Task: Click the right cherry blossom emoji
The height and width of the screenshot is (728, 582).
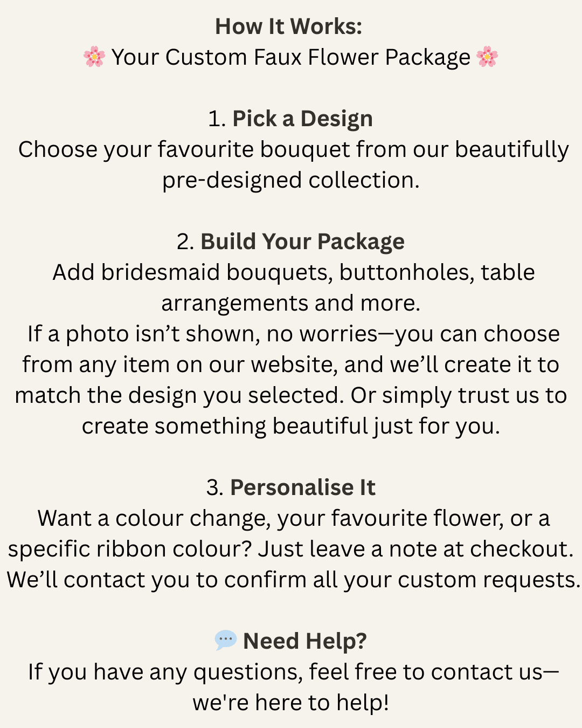Action: click(487, 57)
